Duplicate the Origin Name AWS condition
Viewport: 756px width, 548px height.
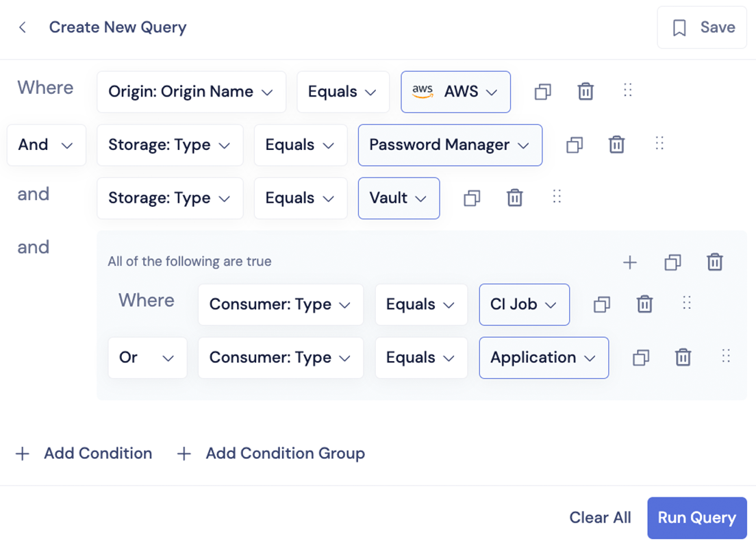(543, 92)
